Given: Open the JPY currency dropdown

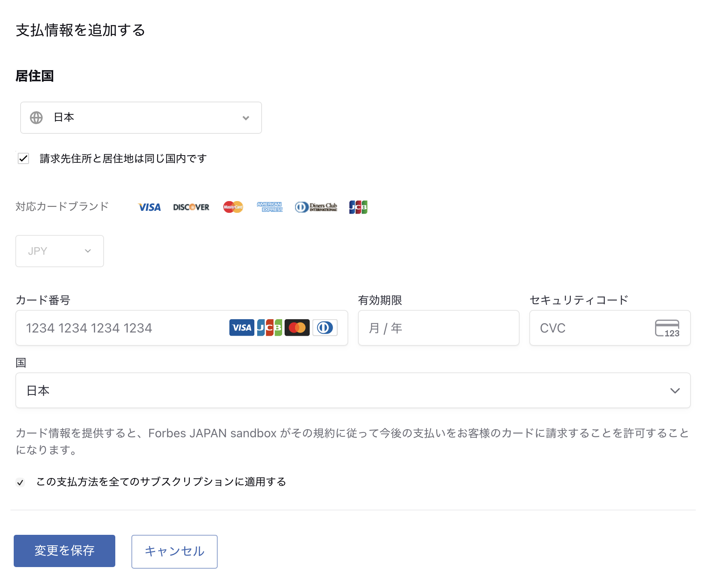Looking at the screenshot, I should click(60, 251).
